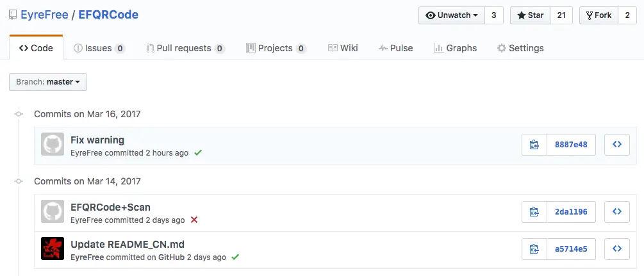Go to the Settings tab

tap(520, 48)
